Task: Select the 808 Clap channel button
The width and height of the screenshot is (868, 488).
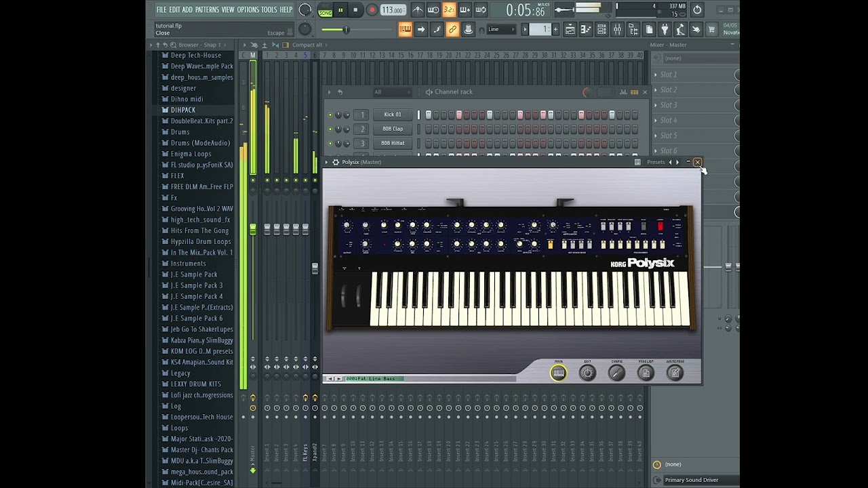Action: (x=393, y=129)
